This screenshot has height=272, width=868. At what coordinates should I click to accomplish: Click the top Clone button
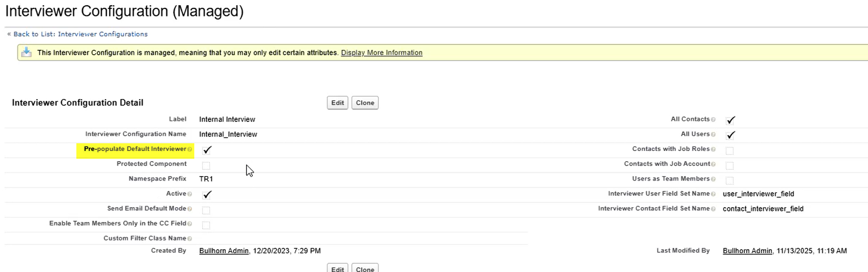coord(365,103)
